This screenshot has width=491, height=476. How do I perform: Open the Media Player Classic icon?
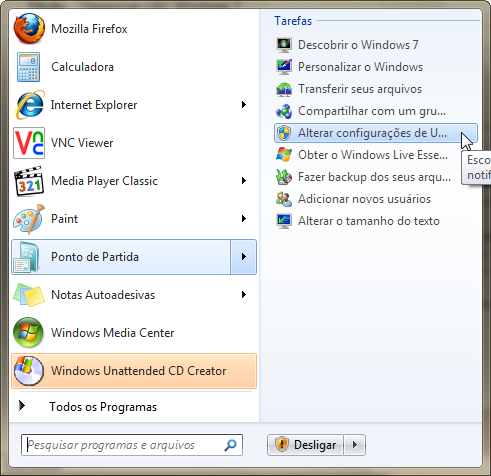click(29, 181)
